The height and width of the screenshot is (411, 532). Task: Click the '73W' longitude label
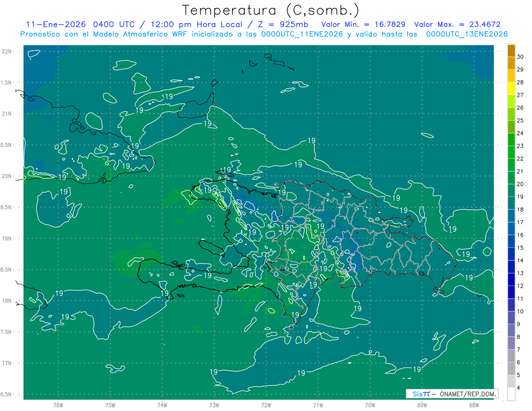coord(214,405)
